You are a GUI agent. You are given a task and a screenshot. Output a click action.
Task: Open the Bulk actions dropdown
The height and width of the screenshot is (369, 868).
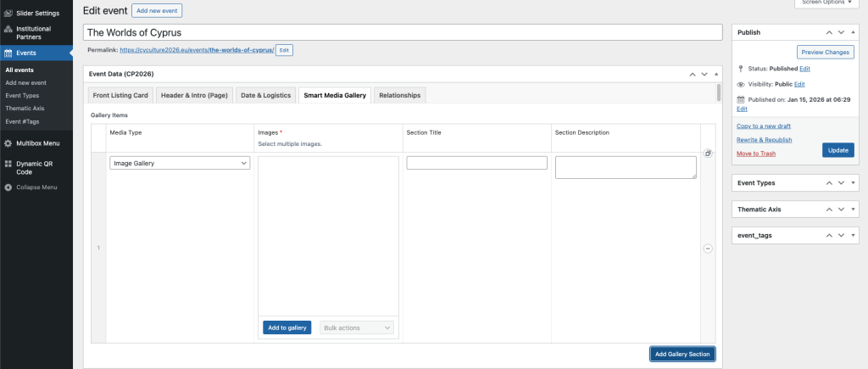tap(356, 327)
